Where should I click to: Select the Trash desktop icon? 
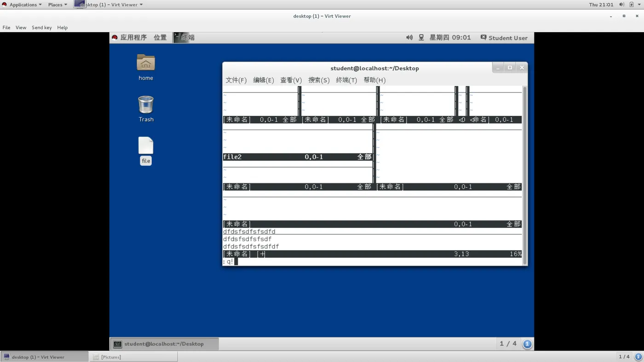[x=146, y=109]
